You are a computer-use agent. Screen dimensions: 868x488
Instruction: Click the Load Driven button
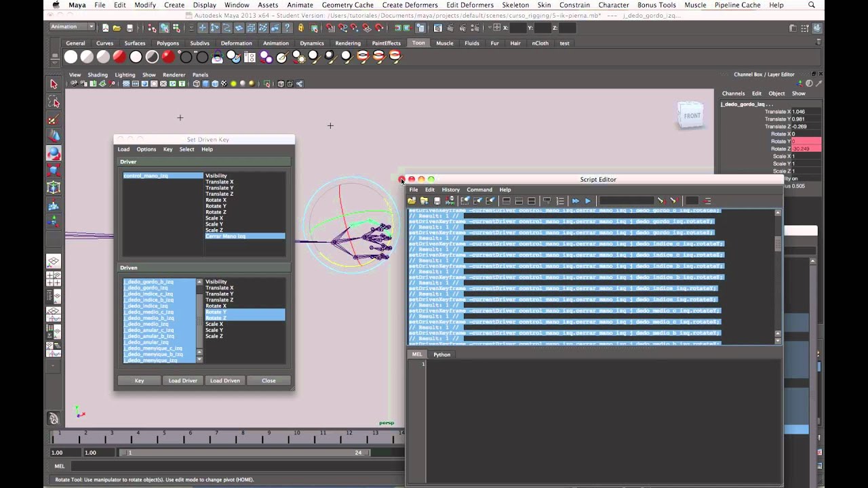tap(225, 380)
